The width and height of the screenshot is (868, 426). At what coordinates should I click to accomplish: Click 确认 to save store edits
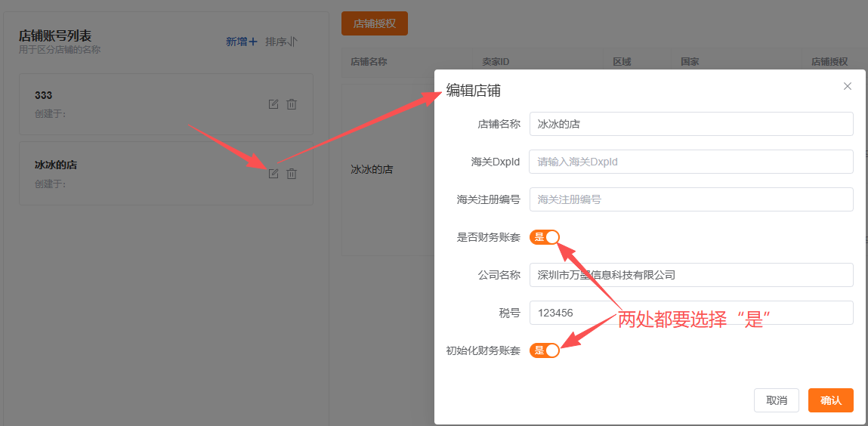(x=830, y=400)
